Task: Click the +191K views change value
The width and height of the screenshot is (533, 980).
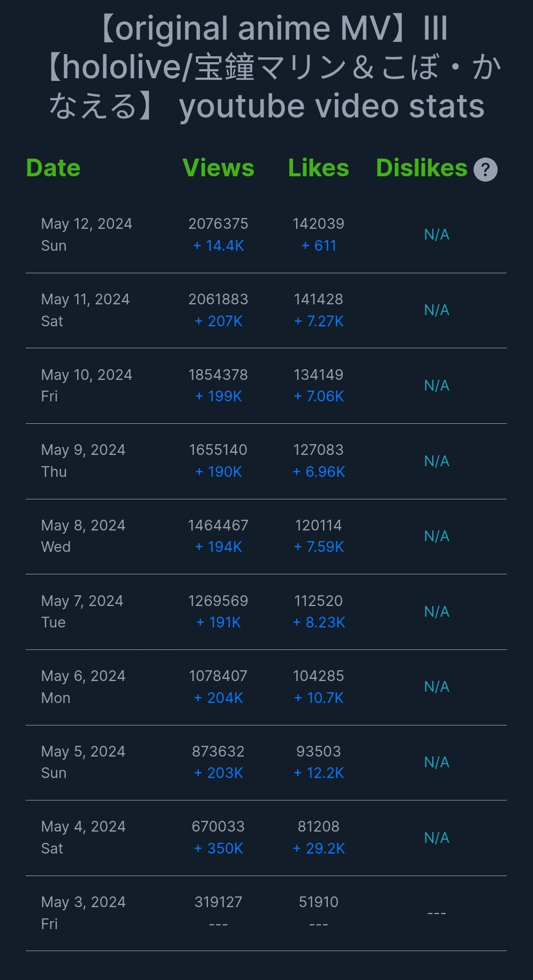Action: [x=219, y=623]
